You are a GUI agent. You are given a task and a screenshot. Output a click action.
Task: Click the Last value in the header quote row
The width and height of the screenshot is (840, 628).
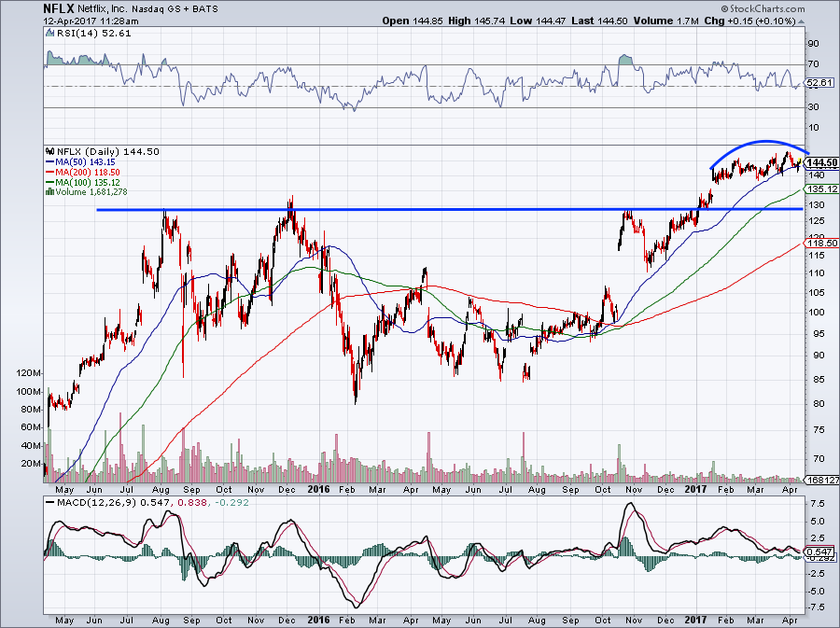pyautogui.click(x=612, y=21)
